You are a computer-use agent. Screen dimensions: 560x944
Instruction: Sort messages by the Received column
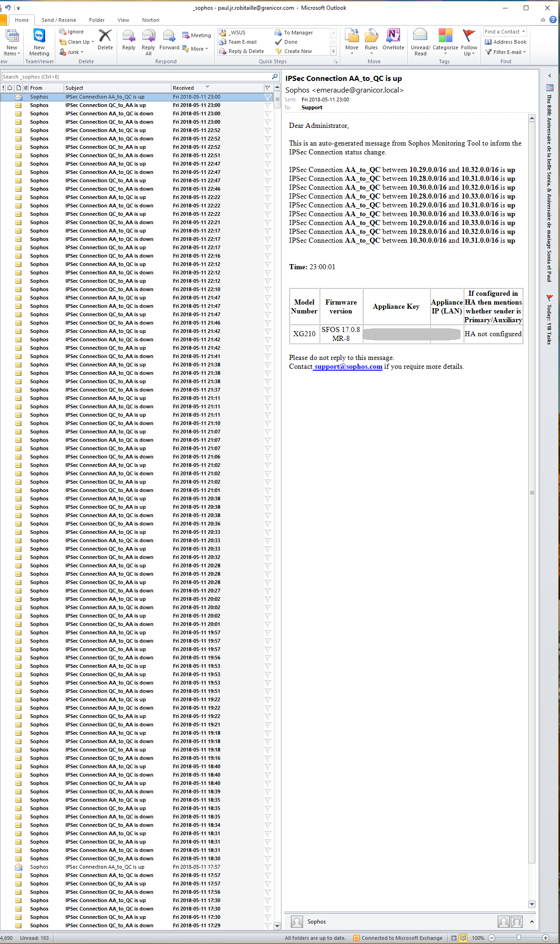[217, 88]
